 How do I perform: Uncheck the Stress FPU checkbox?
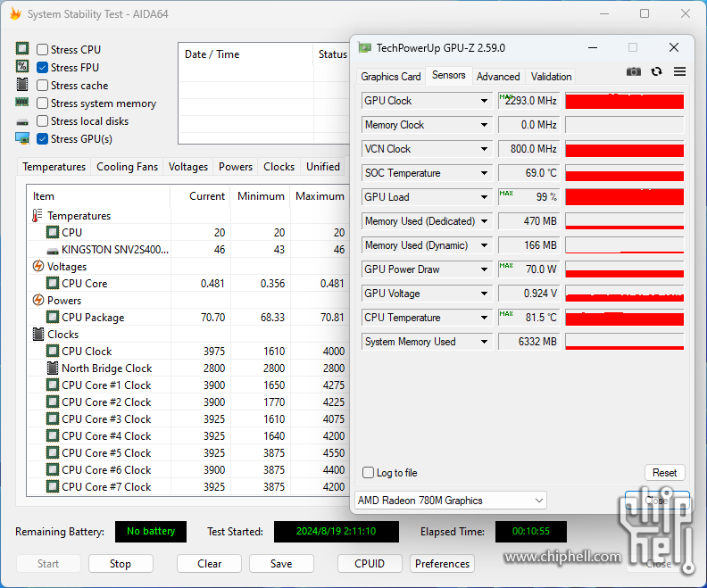(x=42, y=67)
